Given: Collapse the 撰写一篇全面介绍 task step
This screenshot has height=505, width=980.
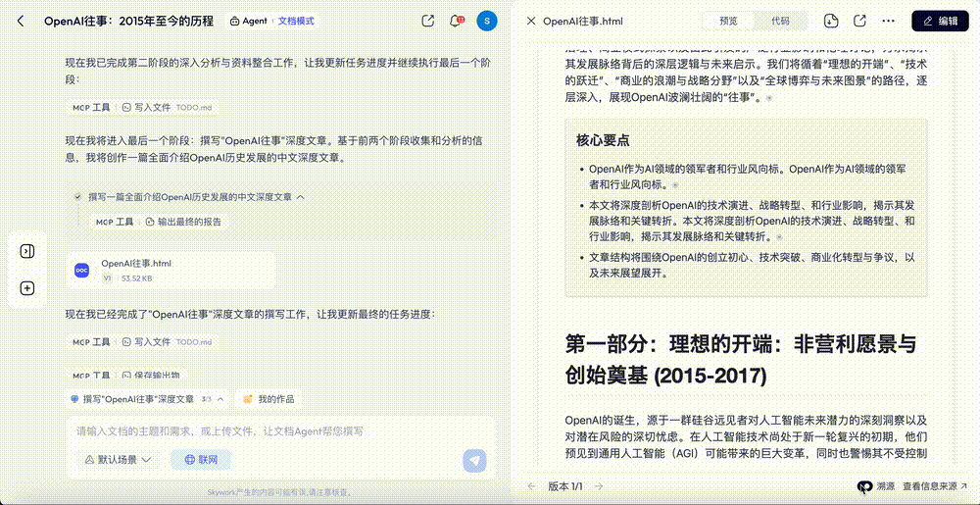Looking at the screenshot, I should coord(301,196).
